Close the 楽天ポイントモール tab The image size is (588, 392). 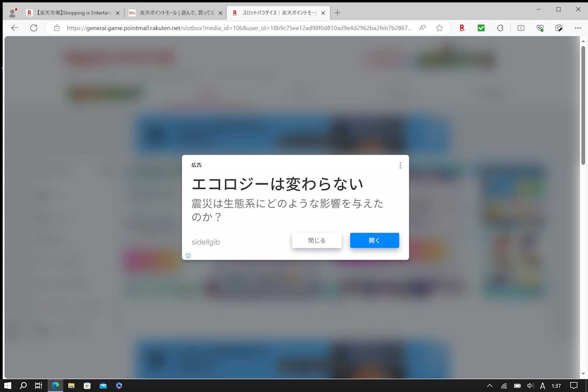point(220,13)
